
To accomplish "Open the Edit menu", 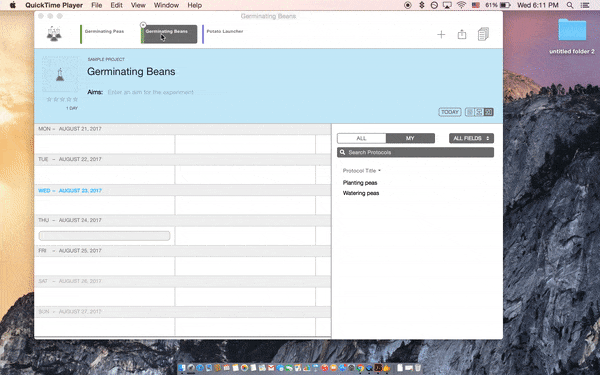I will click(116, 5).
